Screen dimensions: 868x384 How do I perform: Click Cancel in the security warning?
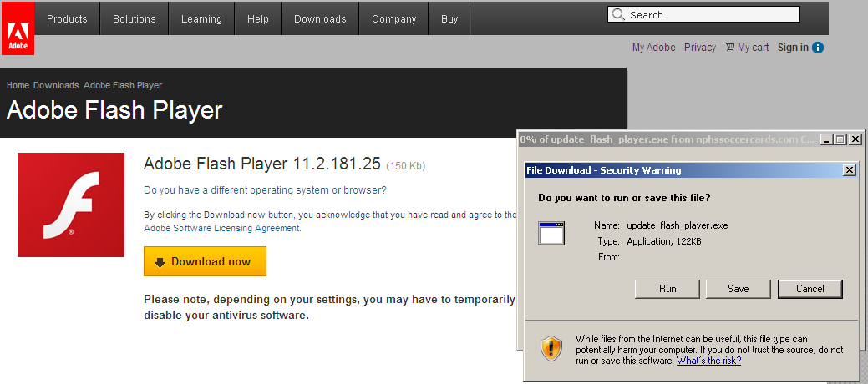(x=810, y=289)
